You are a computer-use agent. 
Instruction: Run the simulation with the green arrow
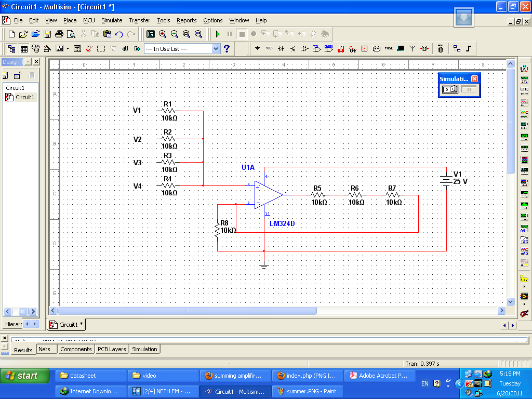tap(218, 34)
